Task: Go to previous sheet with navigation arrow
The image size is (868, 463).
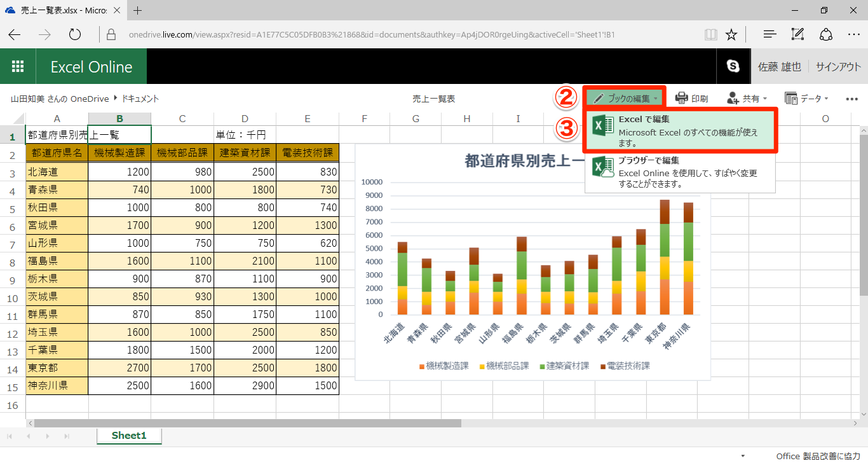Action: coord(29,436)
